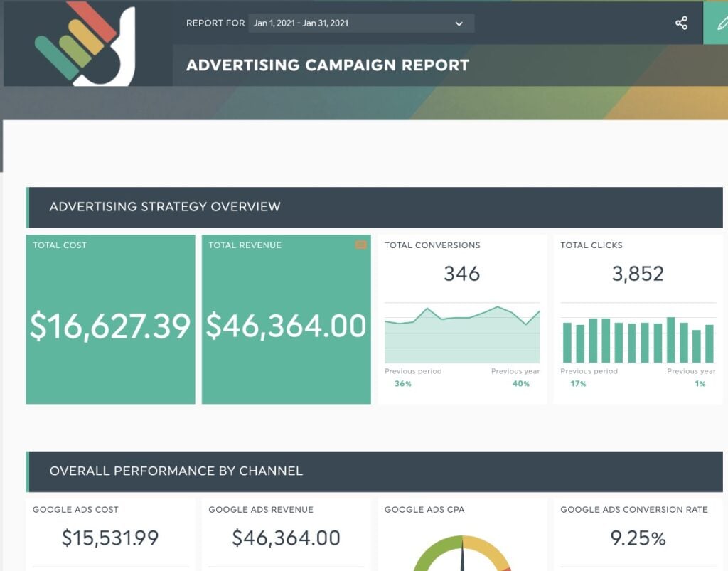This screenshot has height=571, width=728.
Task: Expand the Advertising Strategy Overview section header
Action: click(x=165, y=207)
